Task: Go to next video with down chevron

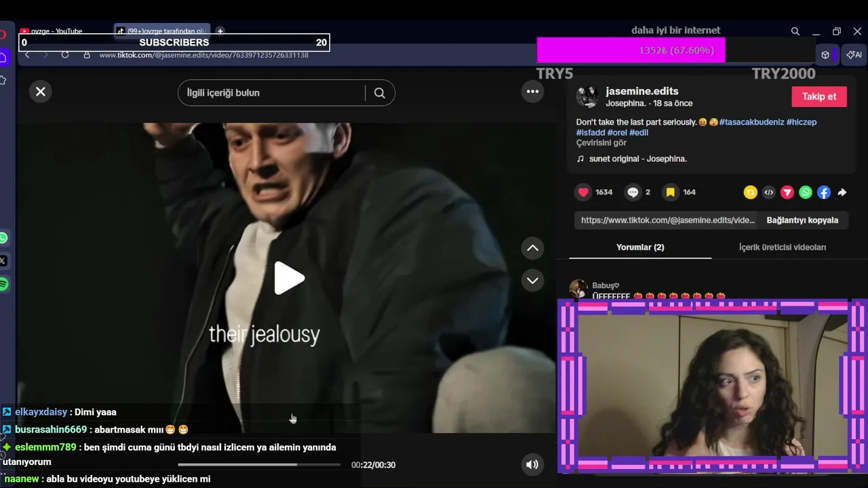Action: pos(532,281)
